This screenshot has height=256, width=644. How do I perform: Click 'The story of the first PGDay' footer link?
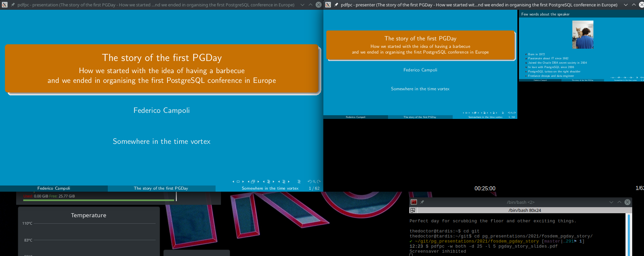[161, 188]
